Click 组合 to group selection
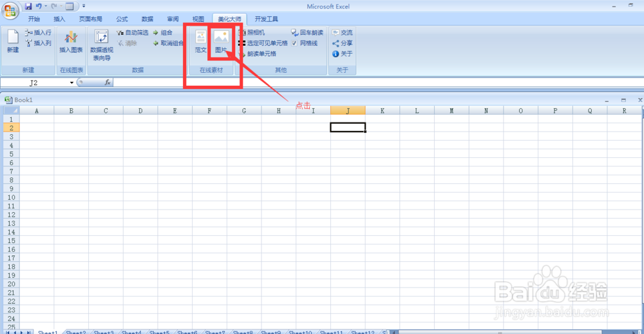Viewport: 644px width, 334px height. point(163,32)
